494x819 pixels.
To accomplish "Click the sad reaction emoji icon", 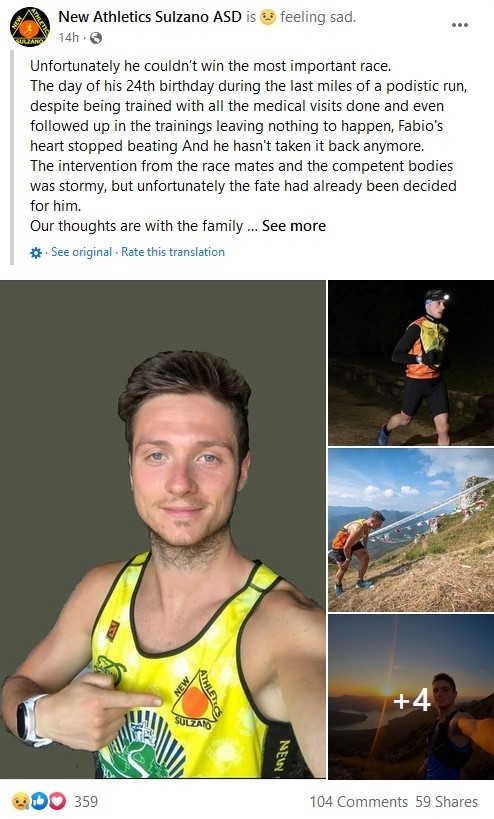I will (x=20, y=801).
